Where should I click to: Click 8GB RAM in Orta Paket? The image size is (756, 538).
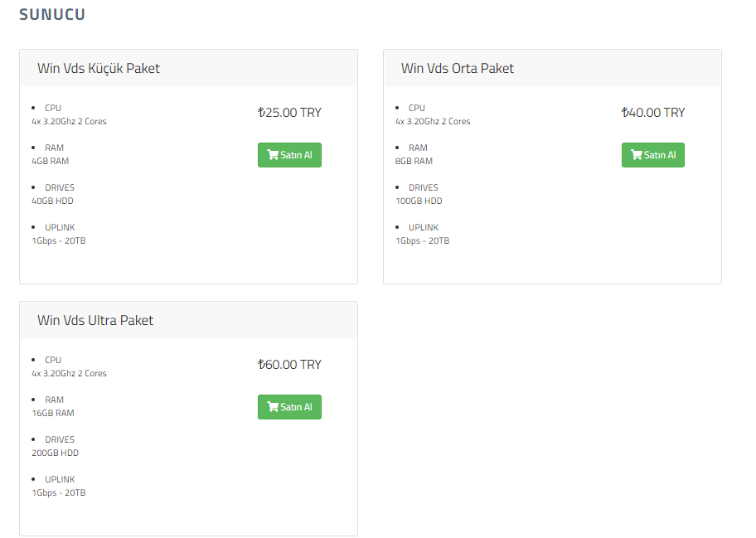[414, 161]
